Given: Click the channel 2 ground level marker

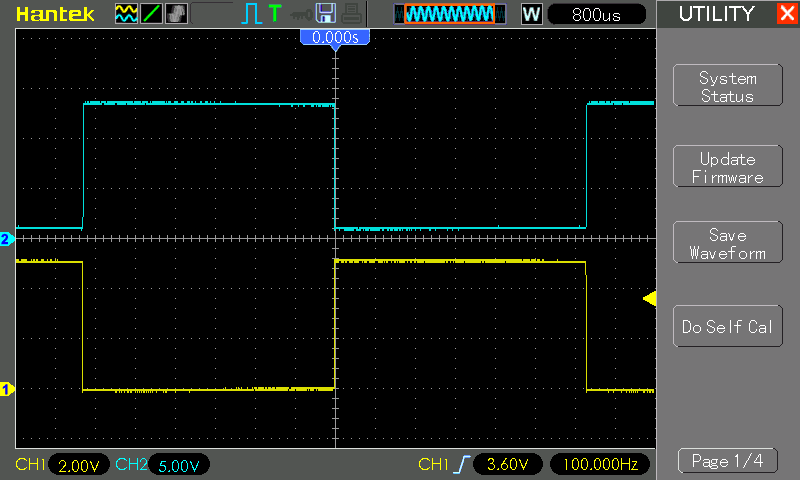Looking at the screenshot, I should pos(7,239).
